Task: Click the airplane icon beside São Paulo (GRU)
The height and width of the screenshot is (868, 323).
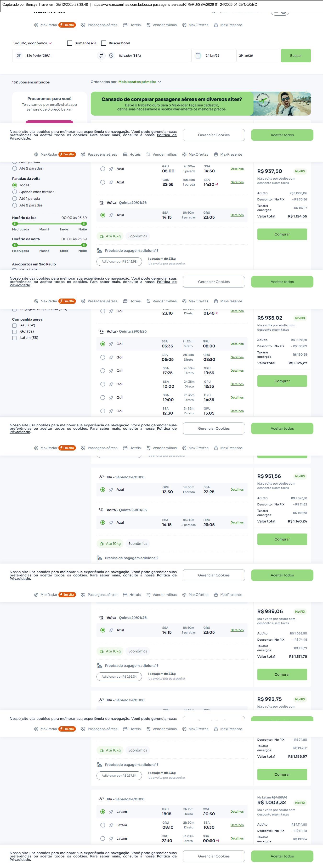Action: 19,56
